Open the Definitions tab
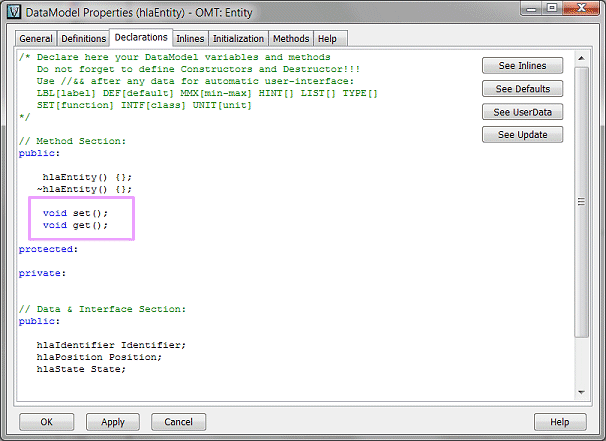This screenshot has height=441, width=606. point(83,39)
